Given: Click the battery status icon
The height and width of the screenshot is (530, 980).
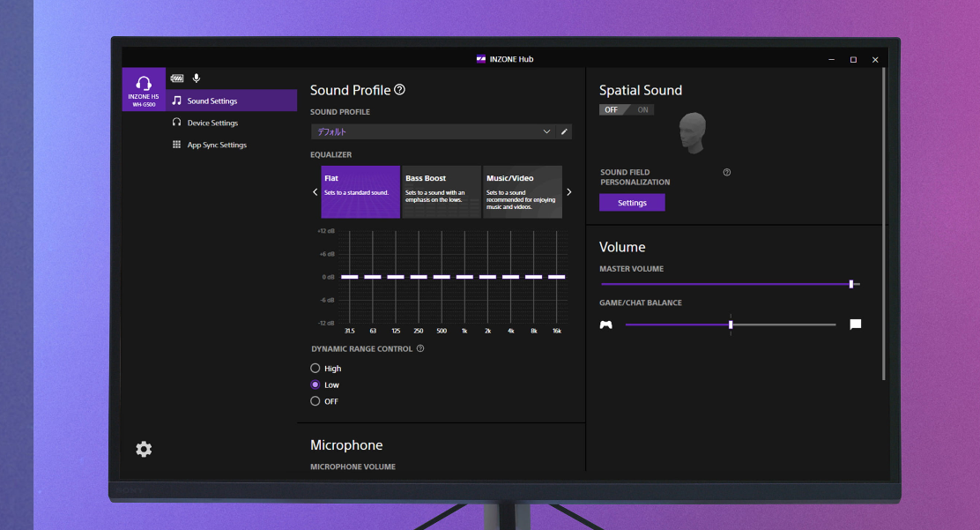Looking at the screenshot, I should pos(177,78).
